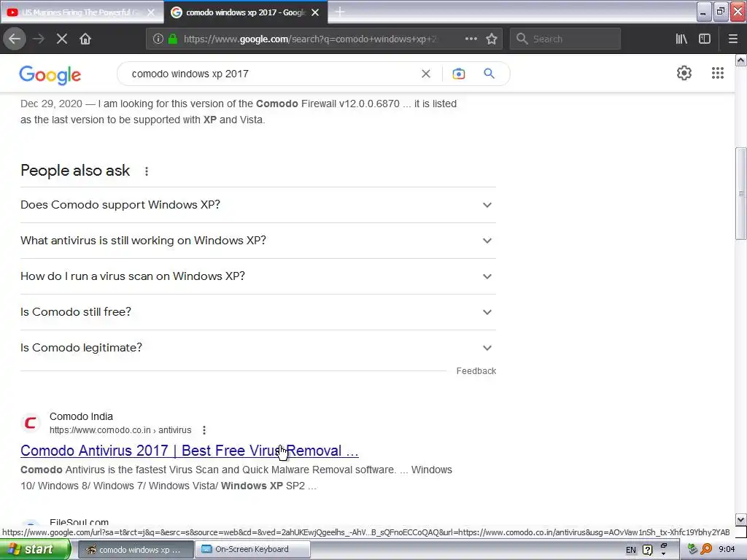Screen dimensions: 747x560
Task: Open the Library icon in toolbar
Action: click(x=681, y=39)
